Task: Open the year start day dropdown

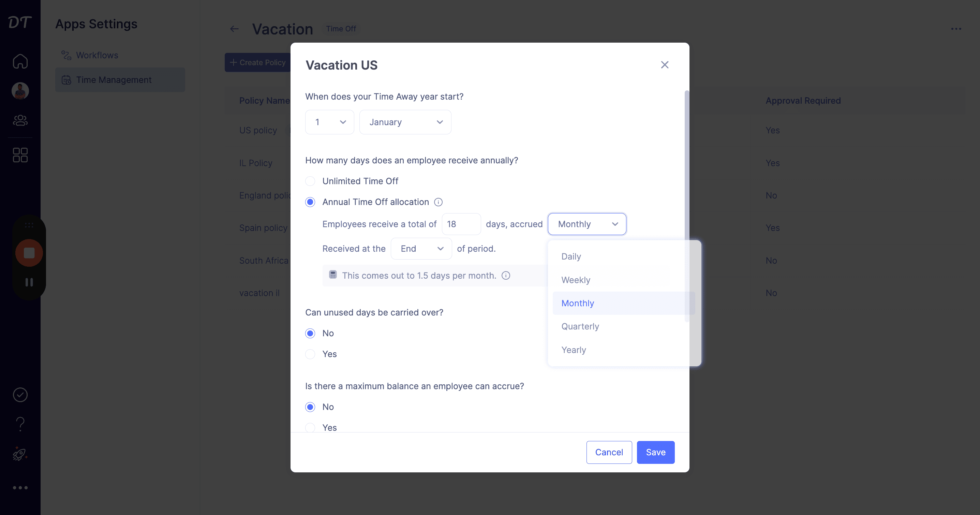Action: coord(329,122)
